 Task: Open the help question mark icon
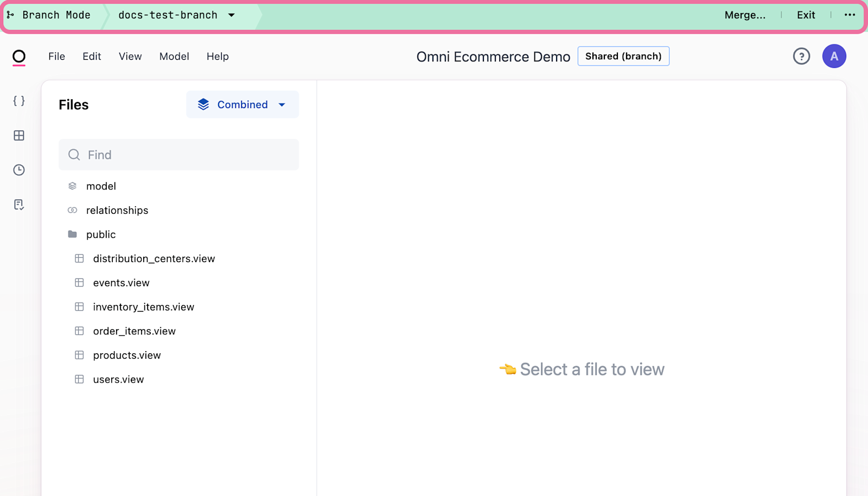(x=801, y=56)
